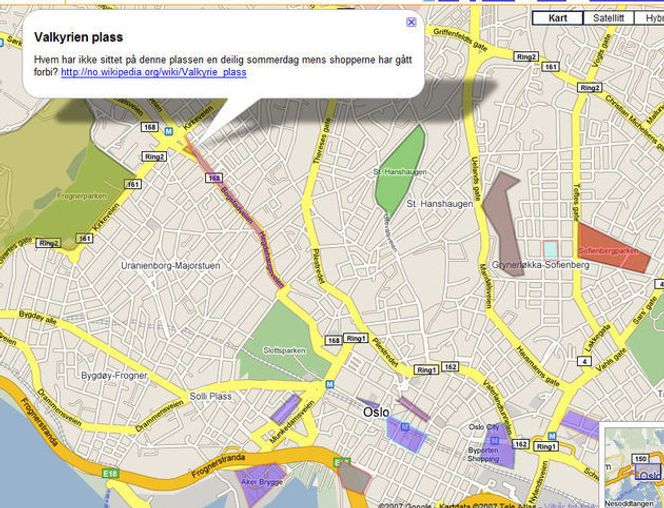
Task: Click the metro icon above Solli Plass
Action: 329,384
